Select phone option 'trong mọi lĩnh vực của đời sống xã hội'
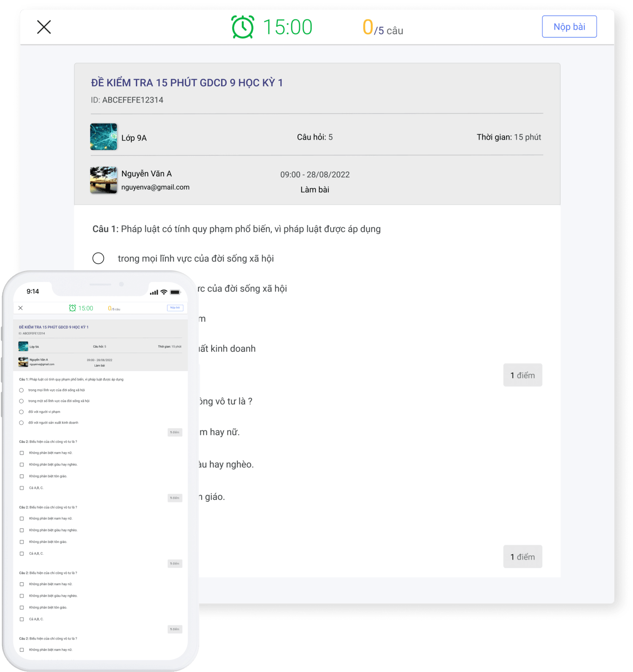This screenshot has height=672, width=633. pyautogui.click(x=22, y=390)
